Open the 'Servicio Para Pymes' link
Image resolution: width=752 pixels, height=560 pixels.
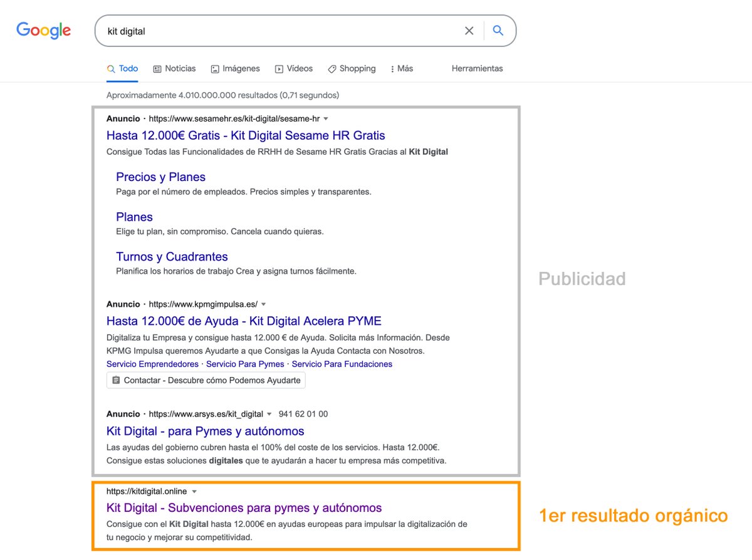pyautogui.click(x=245, y=364)
